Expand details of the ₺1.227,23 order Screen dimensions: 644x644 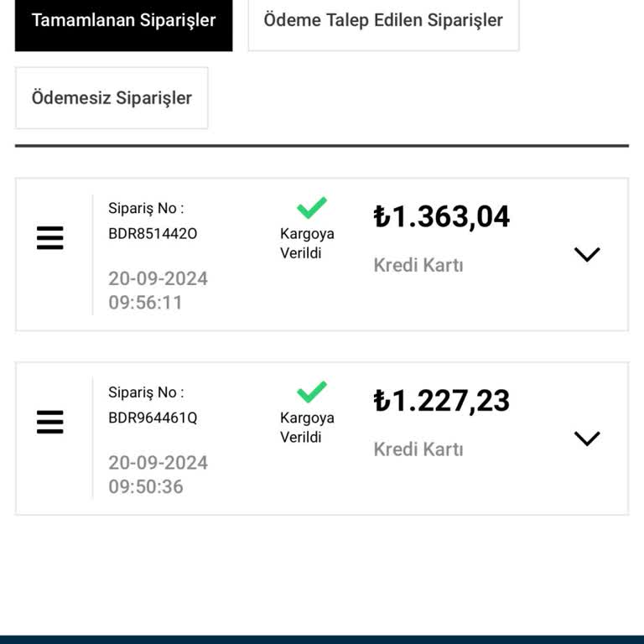click(x=587, y=438)
